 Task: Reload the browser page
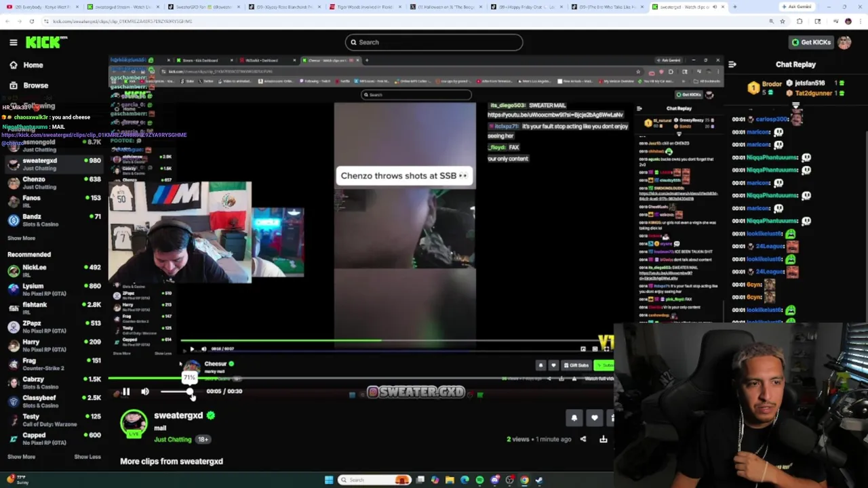click(31, 21)
